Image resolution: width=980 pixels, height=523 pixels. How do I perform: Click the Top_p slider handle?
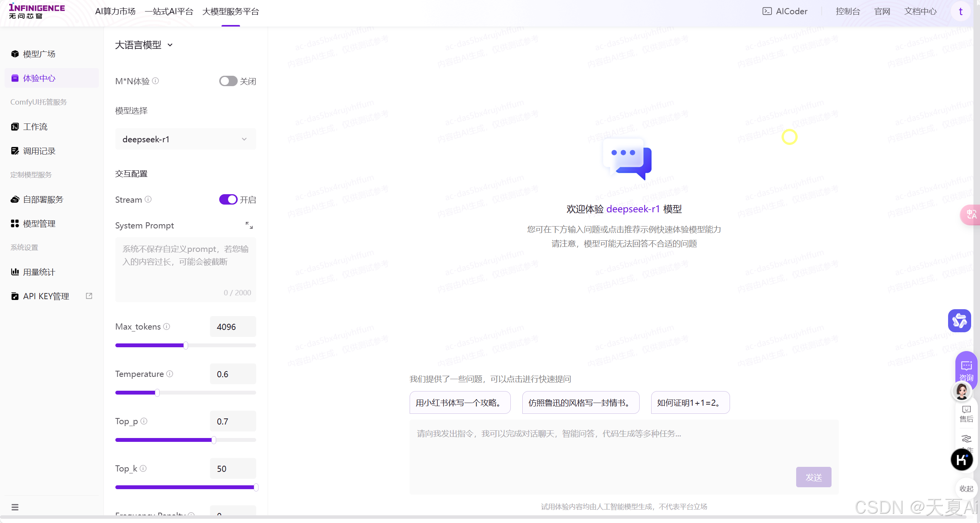coord(214,440)
